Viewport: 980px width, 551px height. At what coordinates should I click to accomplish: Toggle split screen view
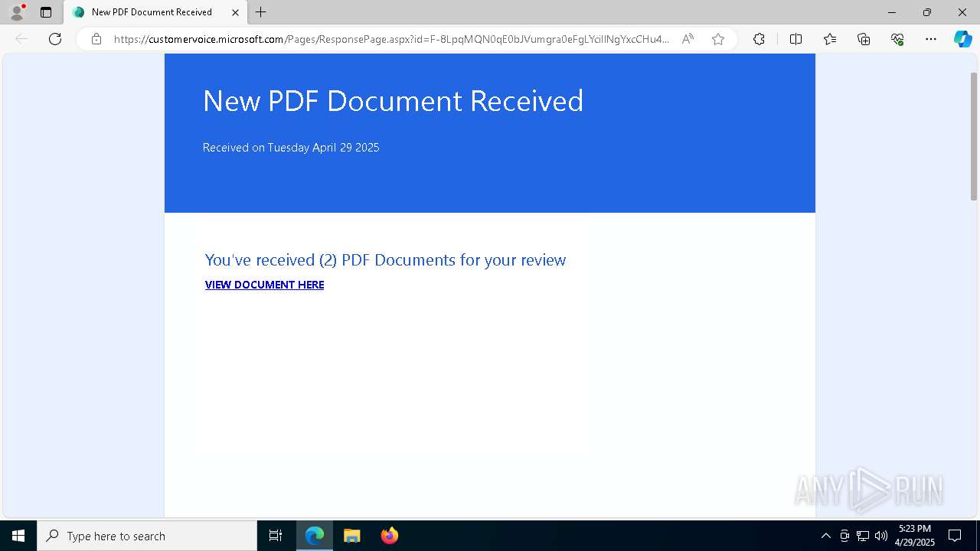coord(795,39)
